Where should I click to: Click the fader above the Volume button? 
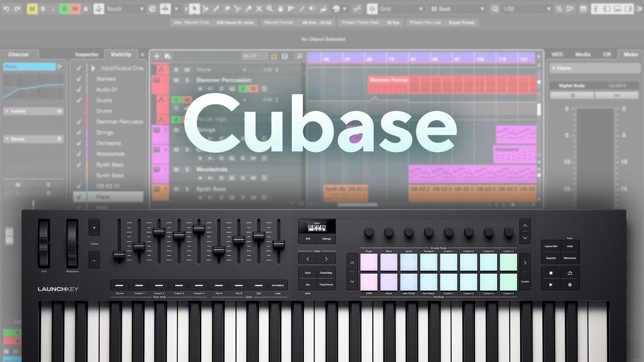119,255
